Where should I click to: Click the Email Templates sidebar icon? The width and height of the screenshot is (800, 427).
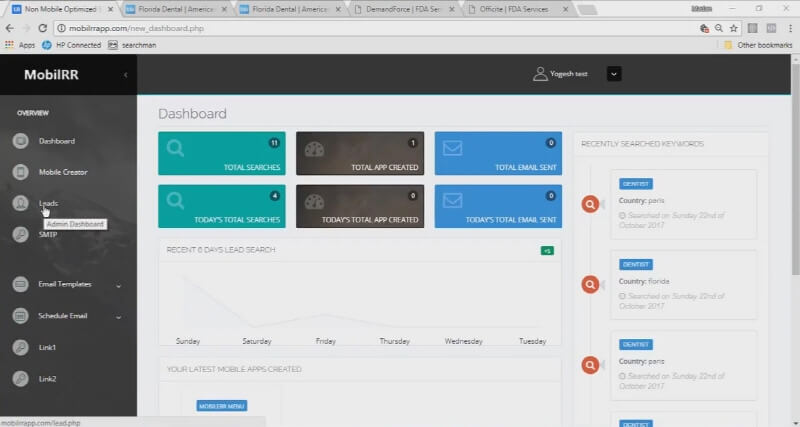[x=20, y=284]
